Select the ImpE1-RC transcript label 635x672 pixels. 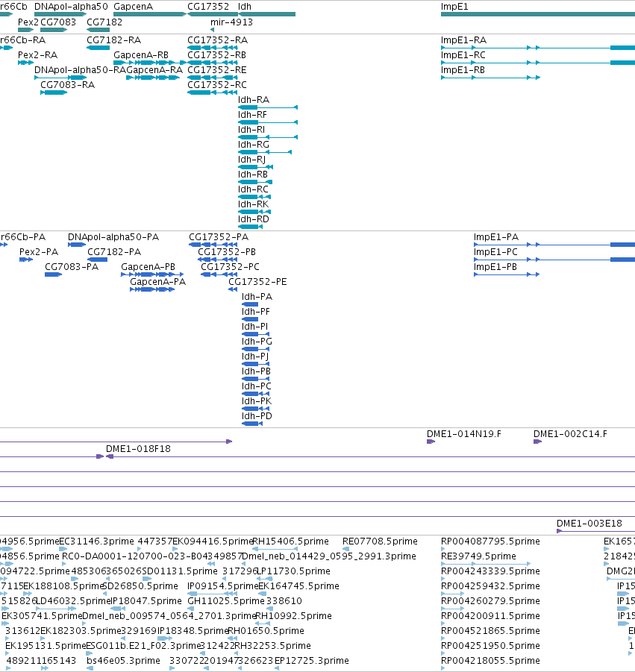tap(463, 55)
